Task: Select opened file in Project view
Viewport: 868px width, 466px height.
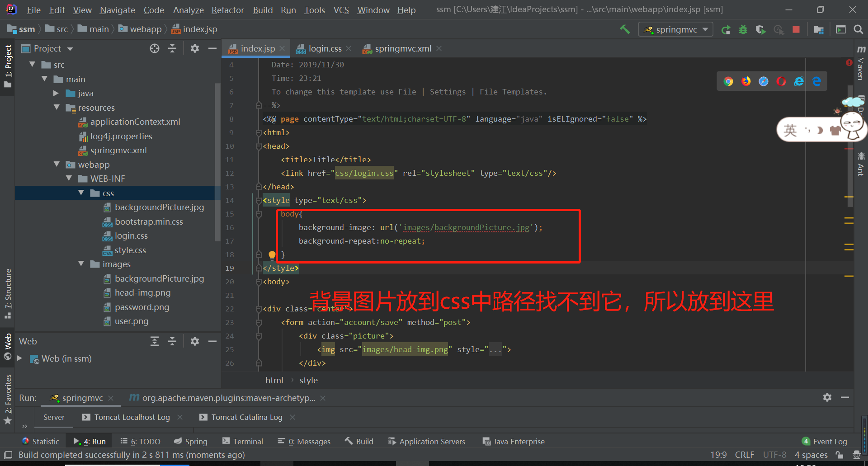Action: click(155, 48)
